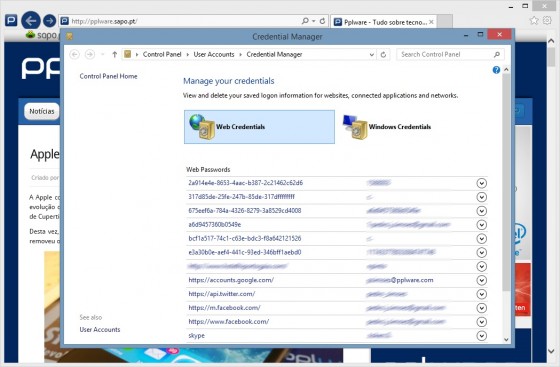Click the https://m.facebook.com/ entry
Image resolution: width=560 pixels, height=367 pixels.
[224, 308]
